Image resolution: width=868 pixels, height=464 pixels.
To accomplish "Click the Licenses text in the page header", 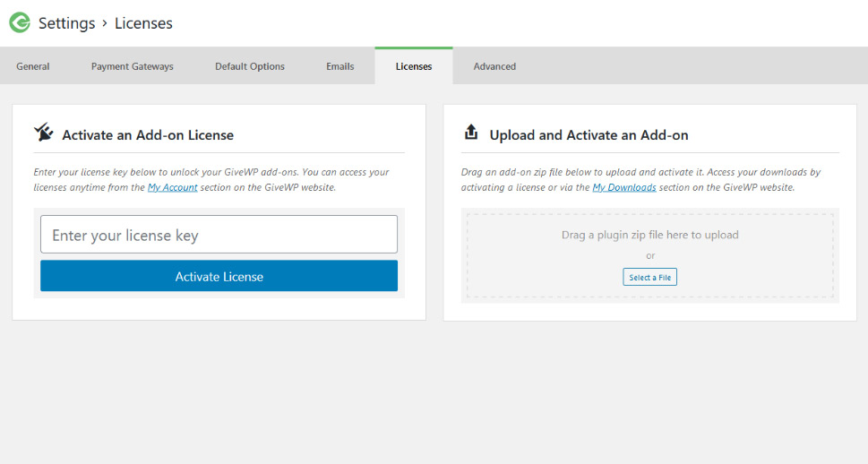I will click(x=143, y=23).
